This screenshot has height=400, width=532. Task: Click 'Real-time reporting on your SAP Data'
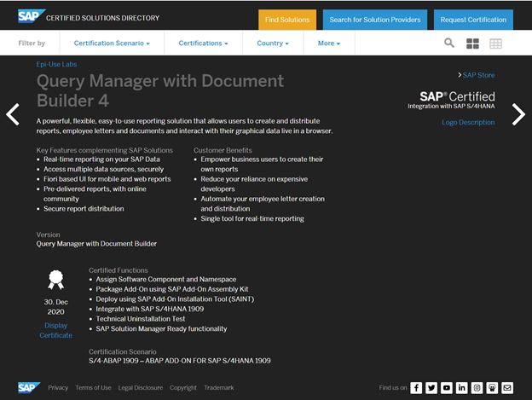coord(101,159)
